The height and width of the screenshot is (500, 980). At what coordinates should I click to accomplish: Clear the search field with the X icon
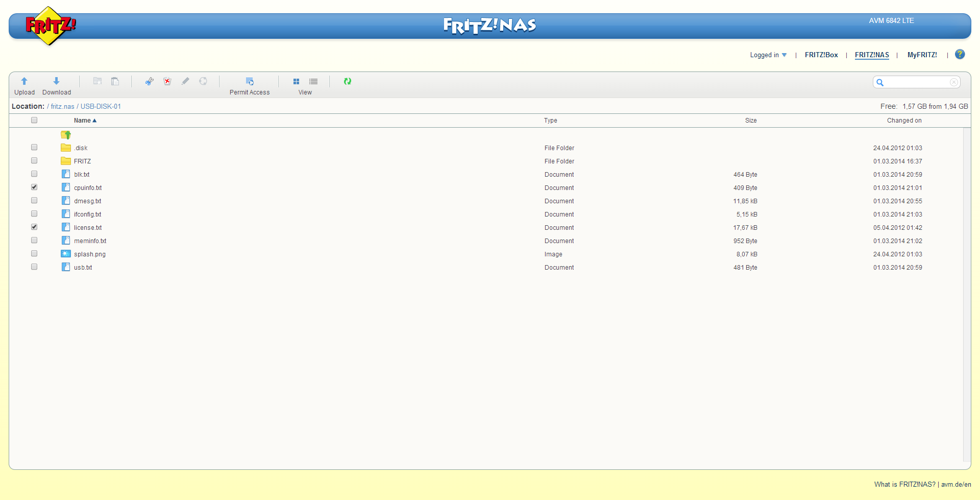click(953, 82)
